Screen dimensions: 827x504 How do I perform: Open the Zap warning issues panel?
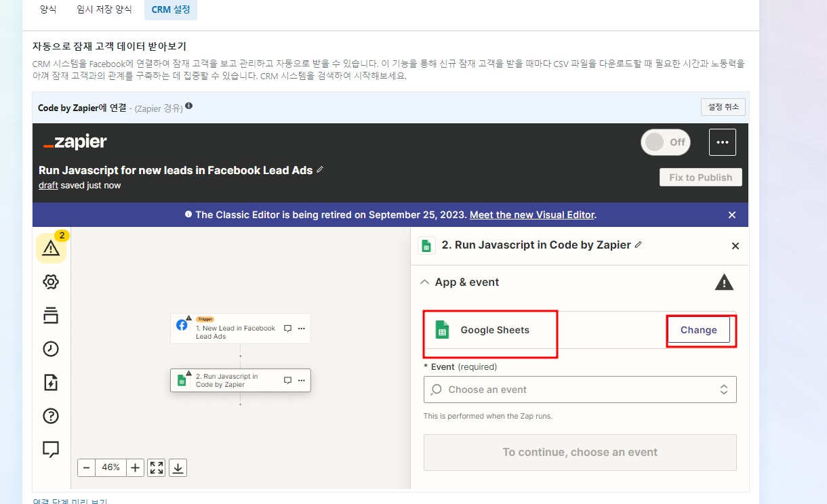[51, 249]
